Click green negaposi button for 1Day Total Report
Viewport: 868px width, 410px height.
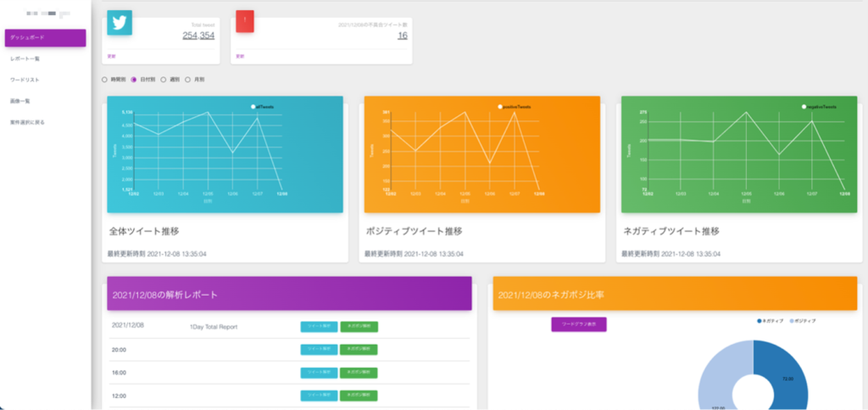359,326
